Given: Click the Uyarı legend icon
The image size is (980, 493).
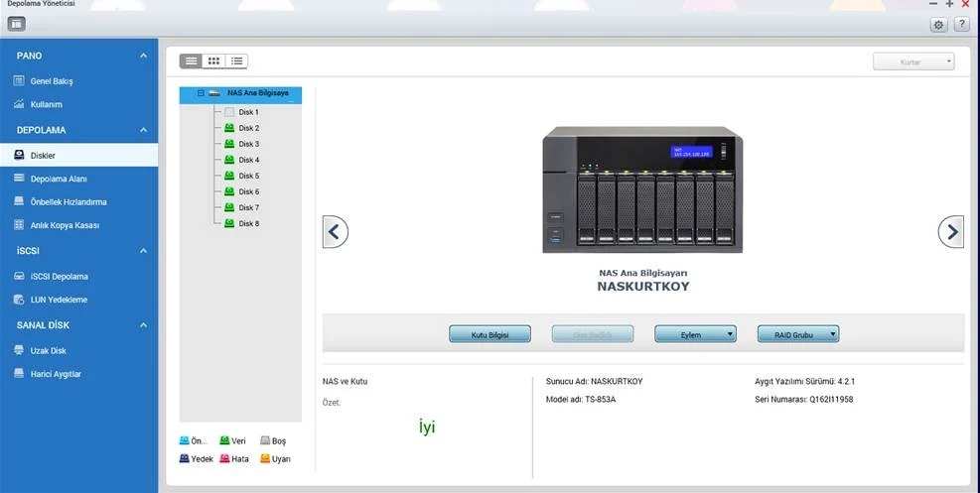Looking at the screenshot, I should pyautogui.click(x=265, y=458).
